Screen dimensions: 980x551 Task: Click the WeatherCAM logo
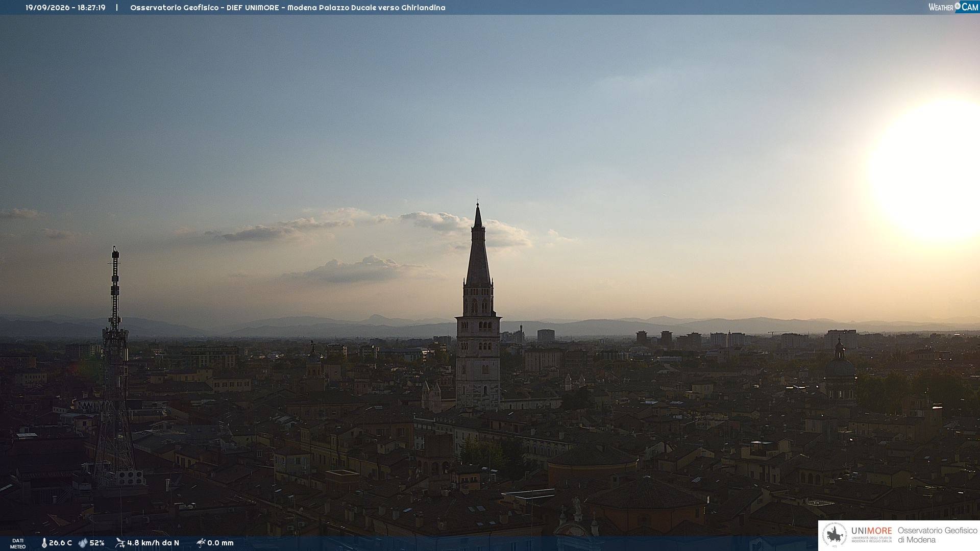tap(953, 7)
